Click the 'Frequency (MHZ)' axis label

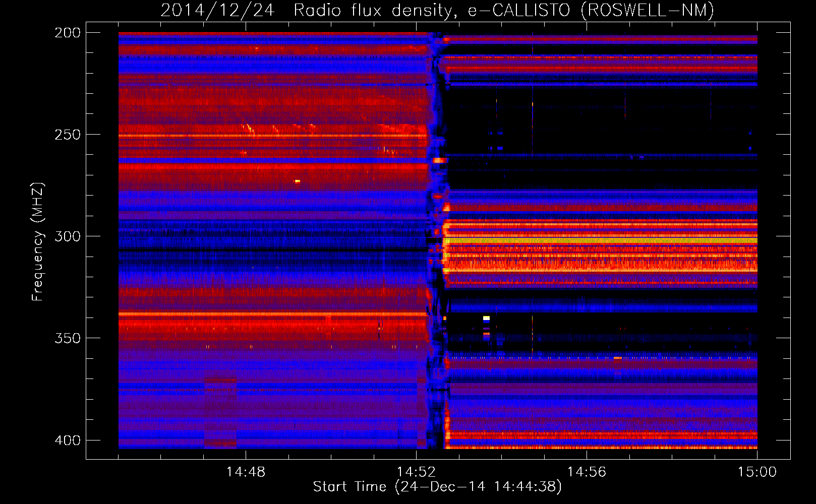38,242
